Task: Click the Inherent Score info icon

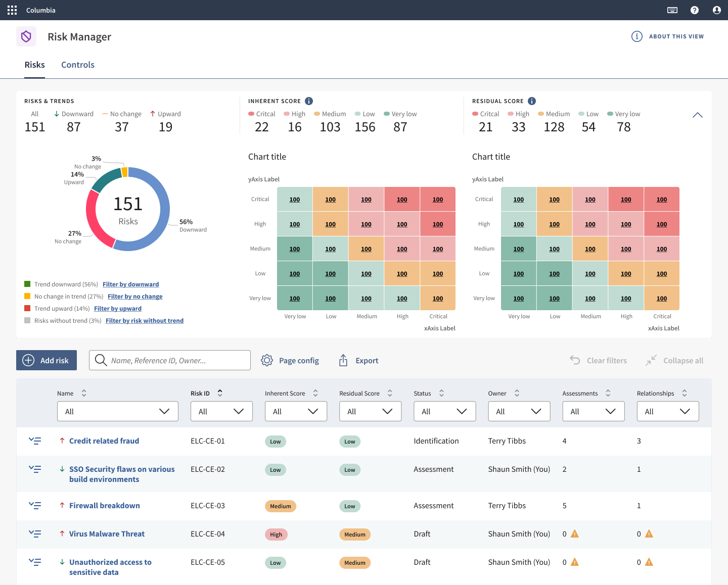Action: coord(309,101)
